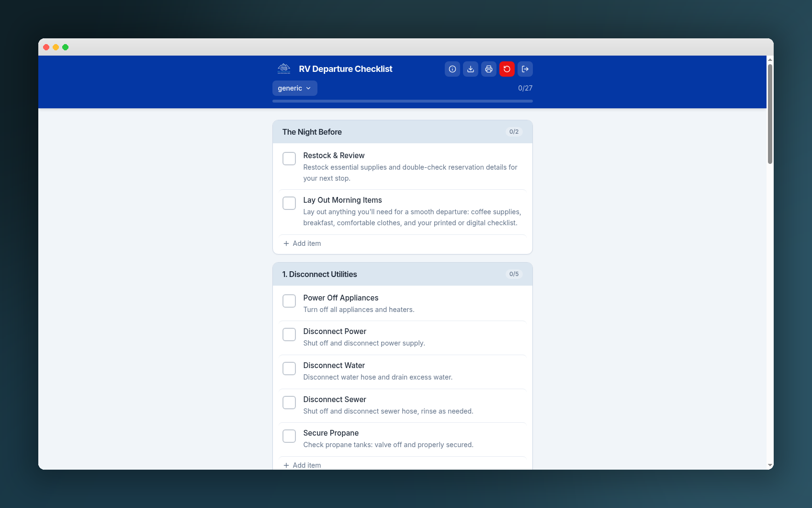This screenshot has width=812, height=508.
Task: Print the checklist via the printer icon
Action: click(x=488, y=69)
